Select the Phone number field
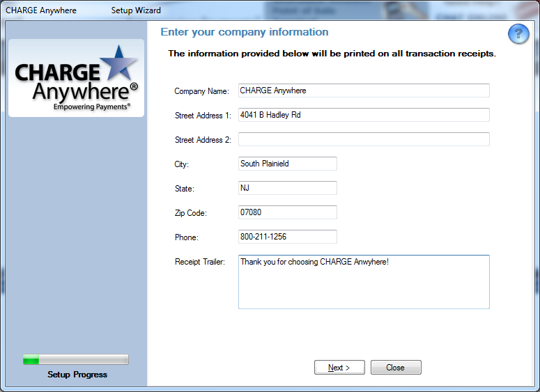This screenshot has width=540, height=392. click(287, 237)
